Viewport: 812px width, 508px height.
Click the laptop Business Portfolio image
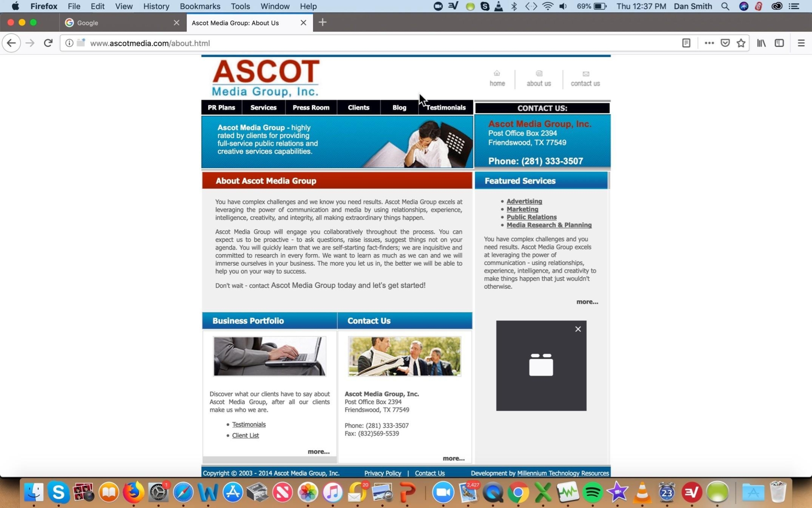pos(270,356)
